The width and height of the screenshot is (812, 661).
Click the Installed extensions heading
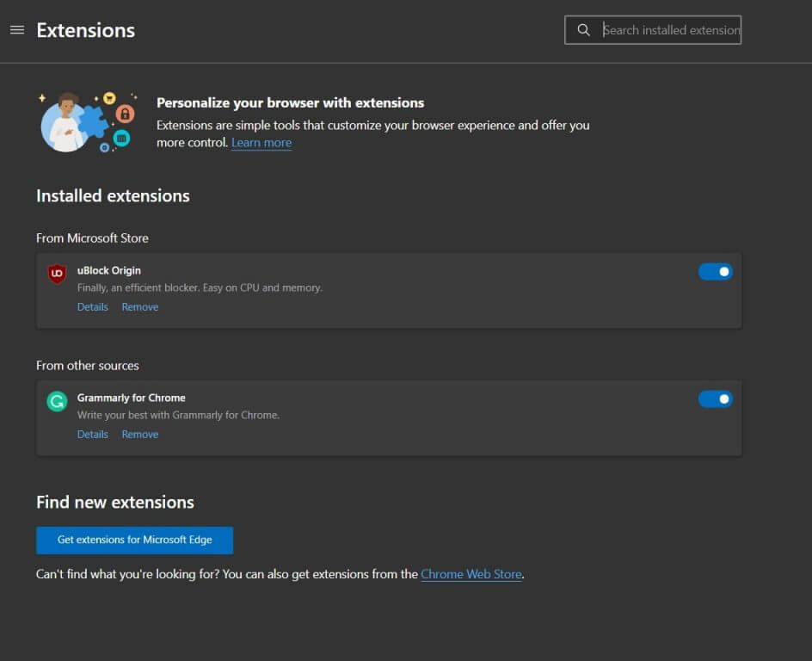coord(113,196)
